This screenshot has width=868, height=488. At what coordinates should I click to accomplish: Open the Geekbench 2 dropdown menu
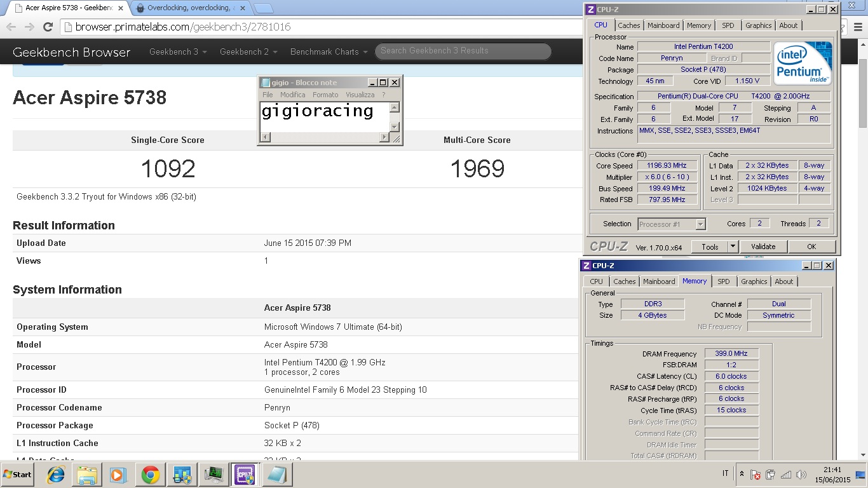pos(248,52)
